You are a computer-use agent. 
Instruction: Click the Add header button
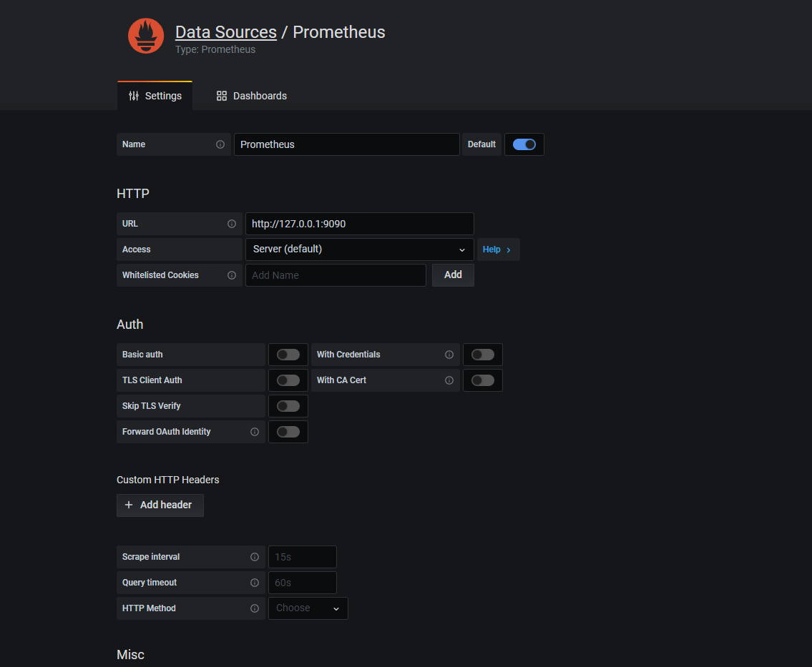[160, 505]
